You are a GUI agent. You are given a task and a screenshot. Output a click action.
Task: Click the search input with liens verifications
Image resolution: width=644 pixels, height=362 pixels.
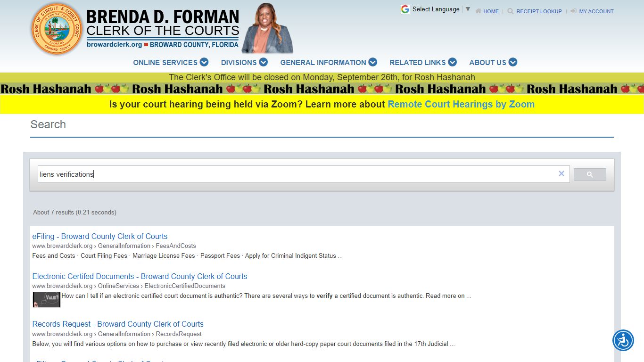click(x=304, y=174)
